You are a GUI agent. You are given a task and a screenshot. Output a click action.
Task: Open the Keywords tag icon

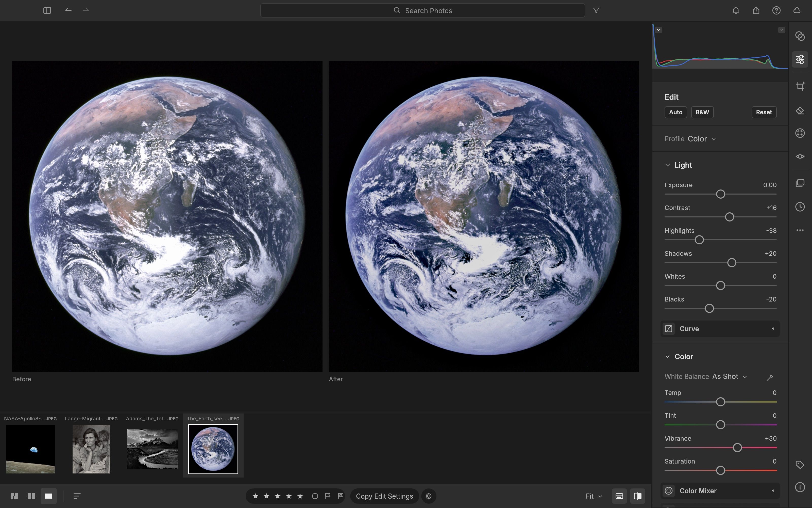point(800,465)
